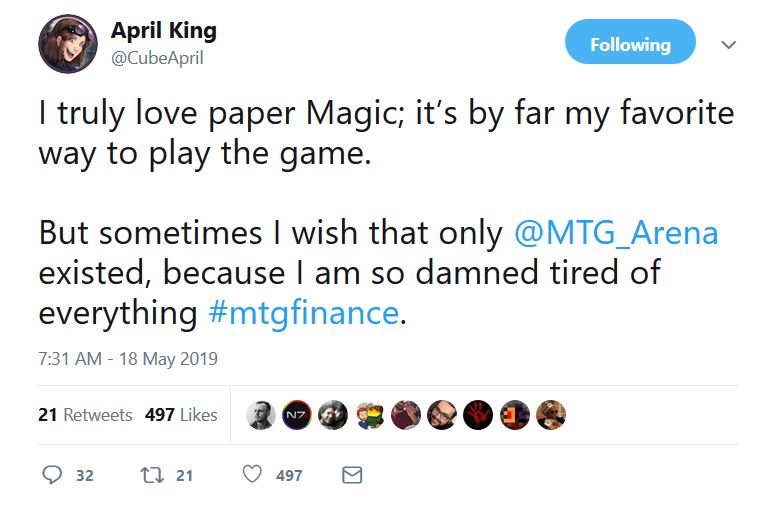The image size is (773, 518).
Task: Open the #mtgfinance hashtag link
Action: 304,312
